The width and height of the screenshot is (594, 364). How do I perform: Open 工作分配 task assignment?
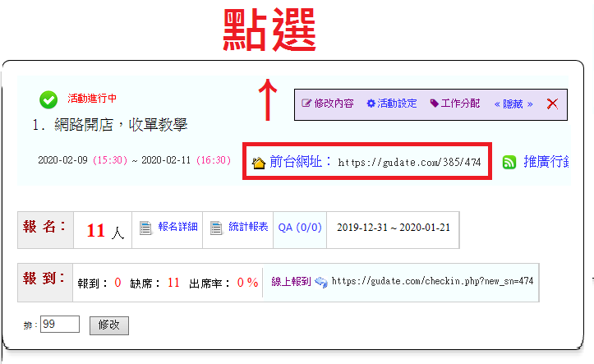click(455, 104)
